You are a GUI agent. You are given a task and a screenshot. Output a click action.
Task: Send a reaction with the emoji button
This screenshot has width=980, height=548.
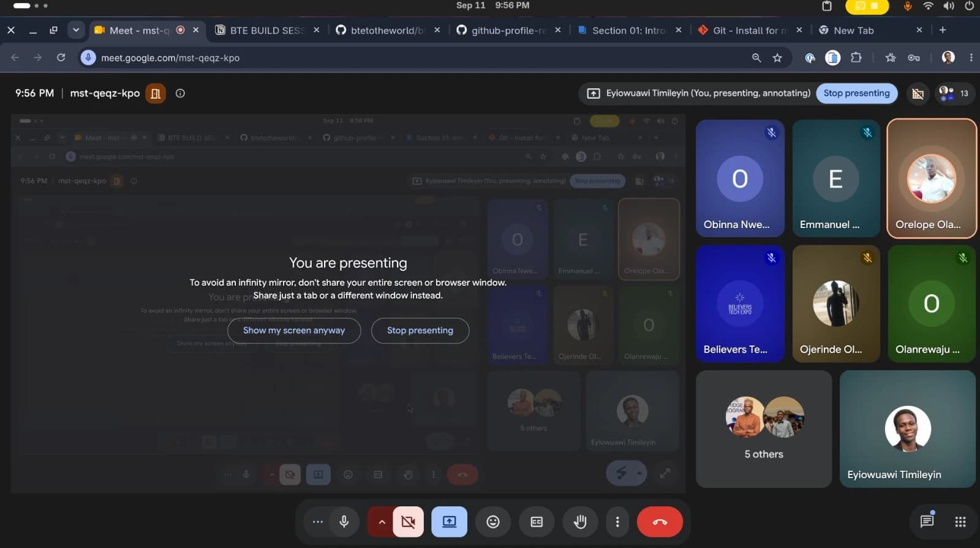click(x=493, y=522)
